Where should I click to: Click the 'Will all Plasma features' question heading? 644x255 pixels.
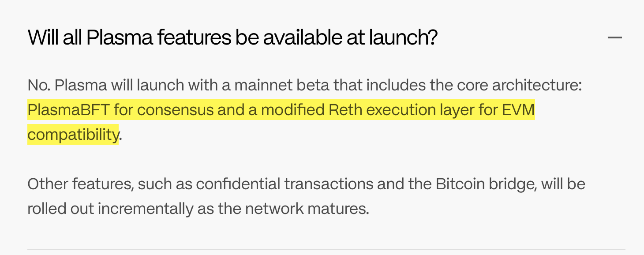click(232, 38)
